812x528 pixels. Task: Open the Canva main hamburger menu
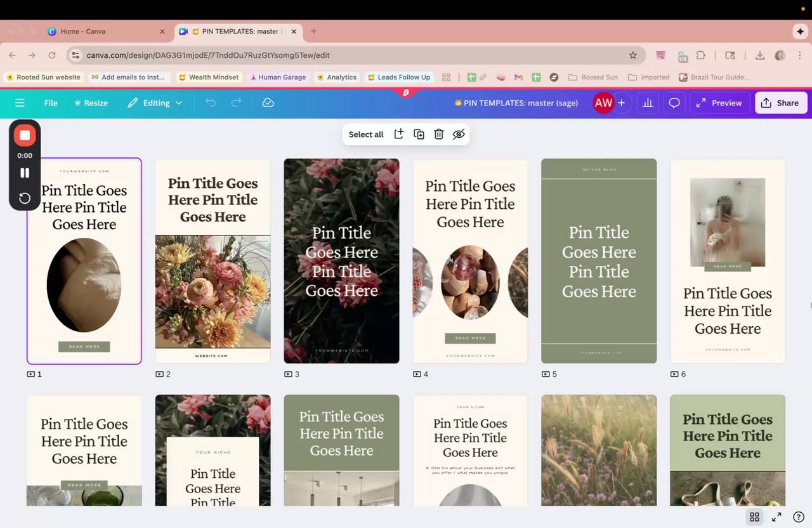click(x=20, y=103)
